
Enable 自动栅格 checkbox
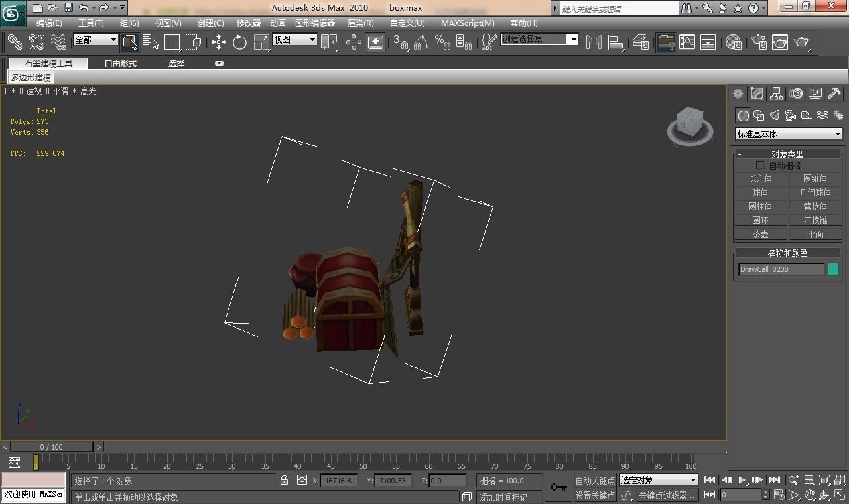[760, 166]
